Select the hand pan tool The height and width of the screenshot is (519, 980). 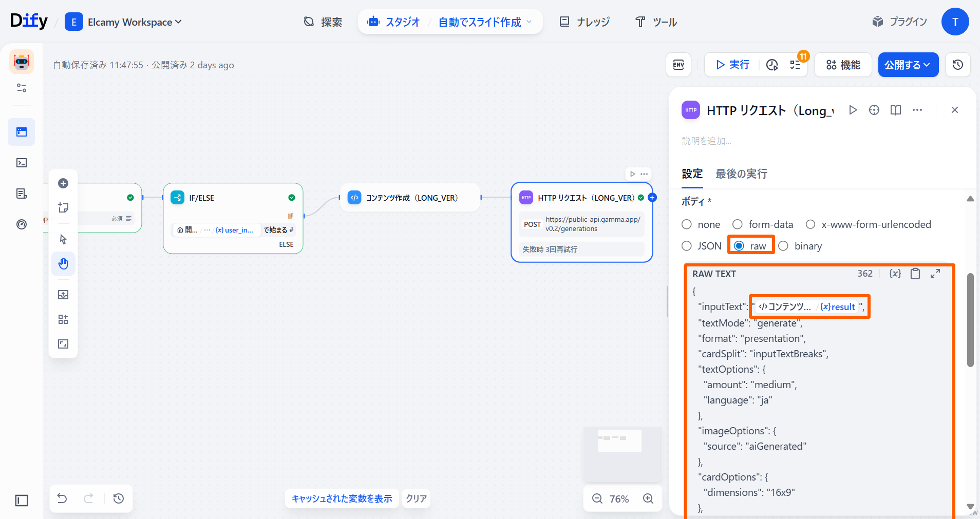coord(63,264)
